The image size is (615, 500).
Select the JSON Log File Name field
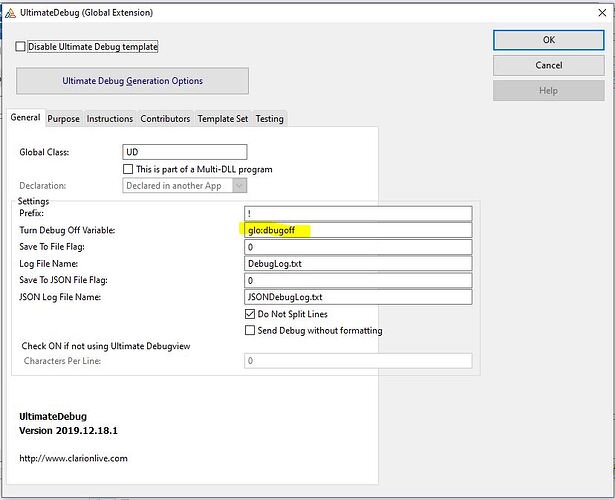click(358, 297)
